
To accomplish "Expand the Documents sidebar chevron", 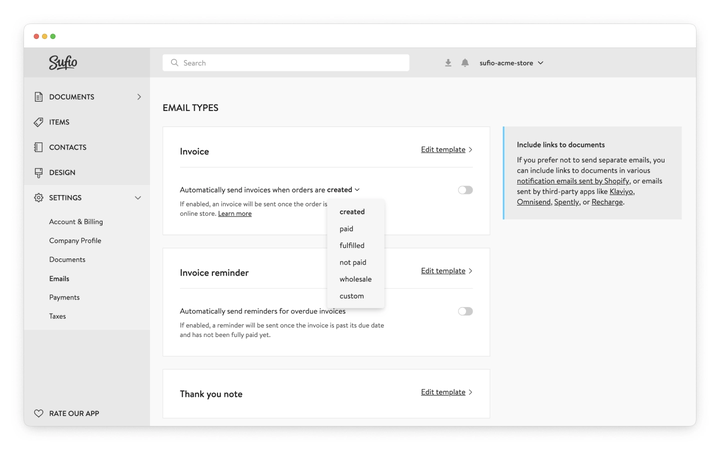I will (139, 97).
